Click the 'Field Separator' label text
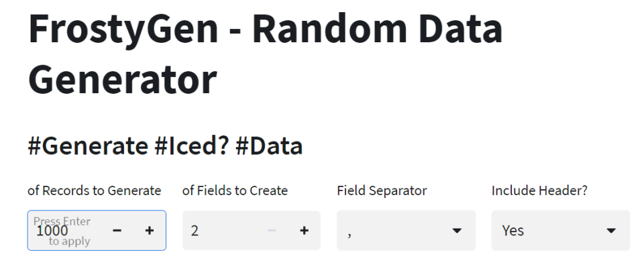This screenshot has height=275, width=644. tap(382, 190)
